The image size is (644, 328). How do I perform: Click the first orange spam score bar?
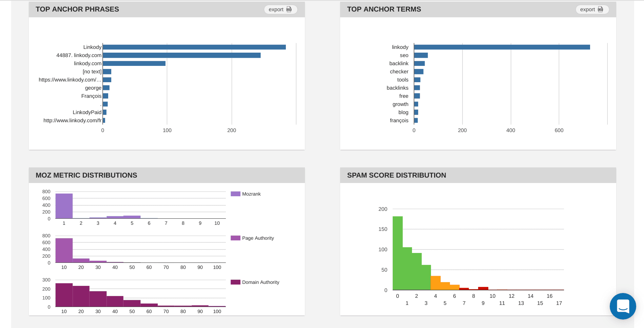coord(435,283)
